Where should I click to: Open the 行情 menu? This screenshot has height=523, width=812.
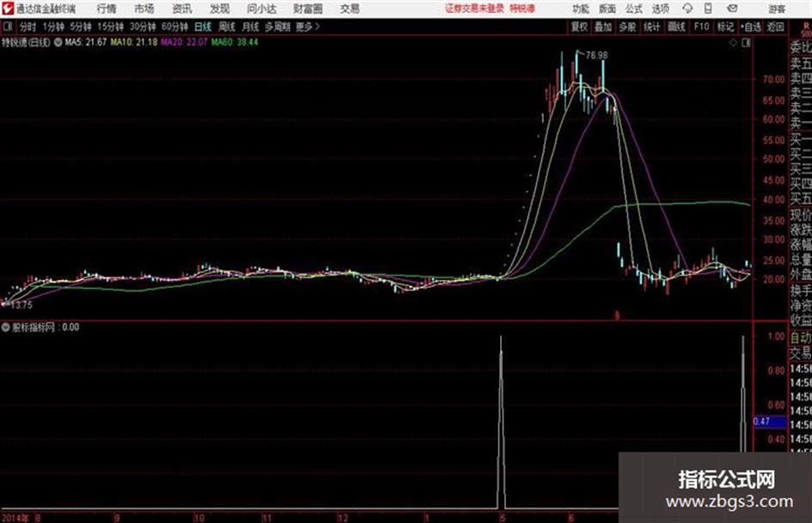107,9
